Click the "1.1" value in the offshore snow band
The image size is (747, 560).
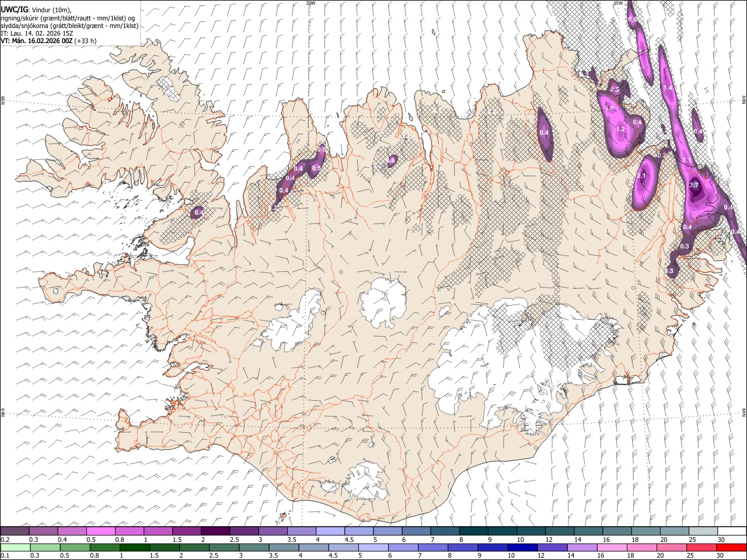(x=687, y=160)
